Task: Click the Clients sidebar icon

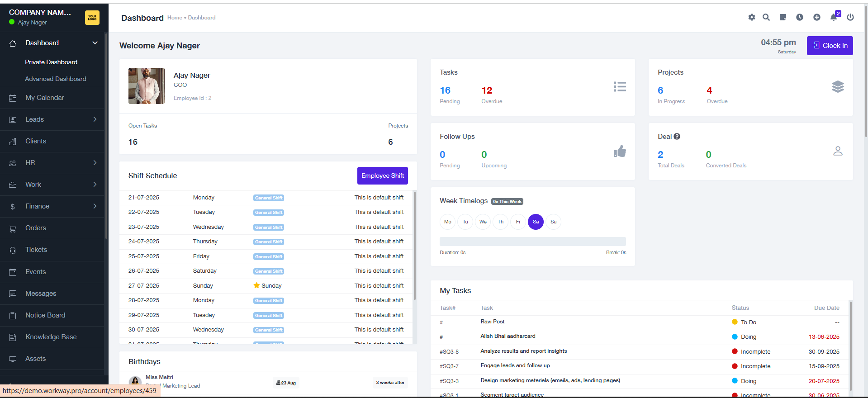Action: click(13, 142)
